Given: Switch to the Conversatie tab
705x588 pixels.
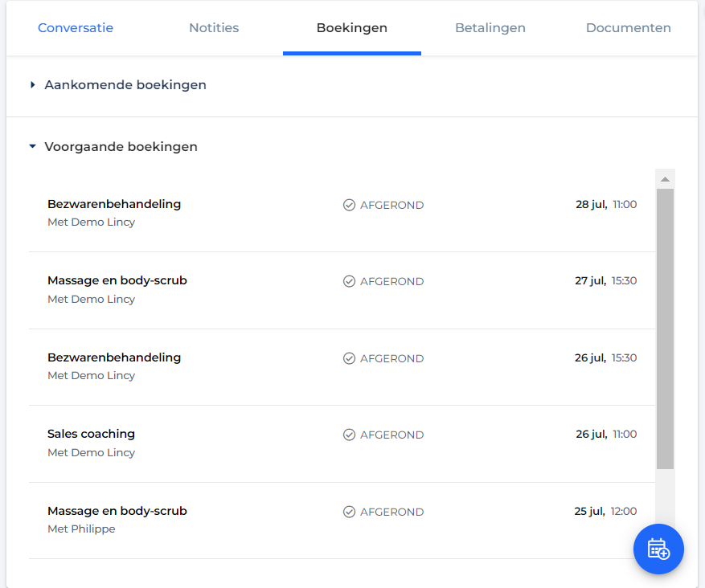Looking at the screenshot, I should (x=76, y=28).
